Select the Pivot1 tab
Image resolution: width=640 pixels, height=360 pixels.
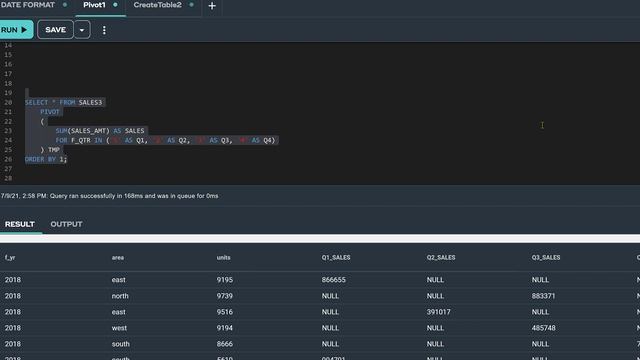point(94,5)
